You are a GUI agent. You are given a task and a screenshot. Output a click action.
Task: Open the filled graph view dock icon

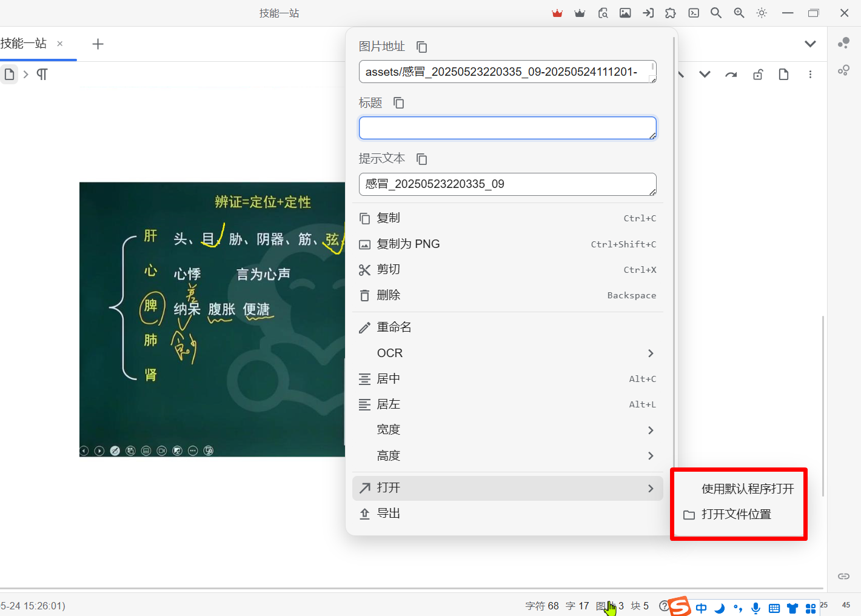(843, 43)
